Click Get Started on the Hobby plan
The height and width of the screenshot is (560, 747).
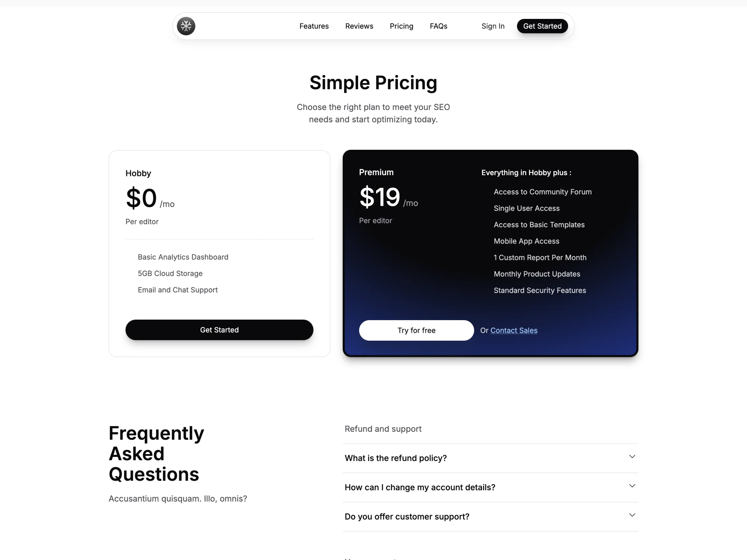tap(219, 330)
